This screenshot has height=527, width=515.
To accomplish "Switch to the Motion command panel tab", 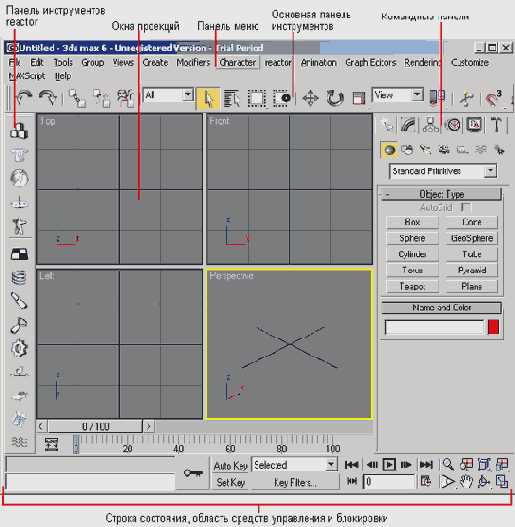I will tap(452, 125).
